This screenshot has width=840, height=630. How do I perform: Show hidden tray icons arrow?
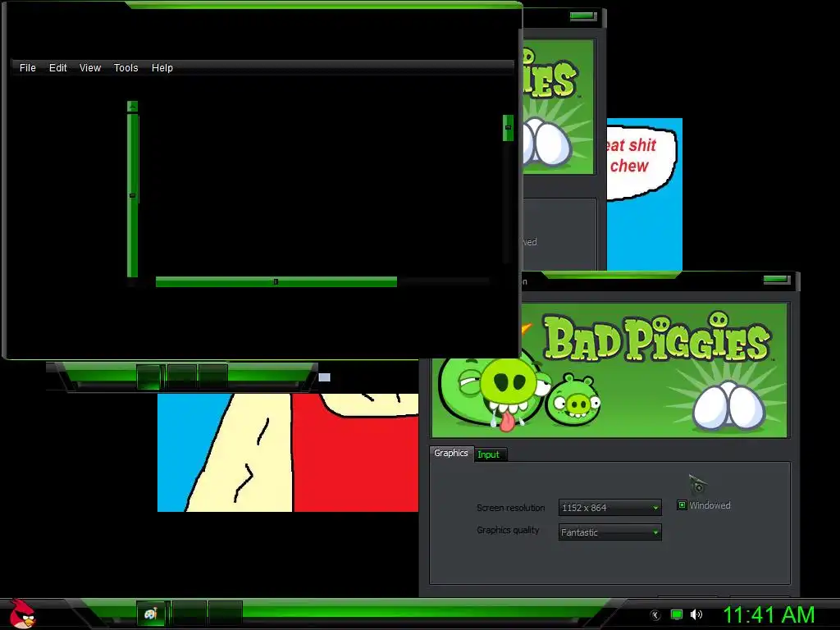tap(655, 615)
